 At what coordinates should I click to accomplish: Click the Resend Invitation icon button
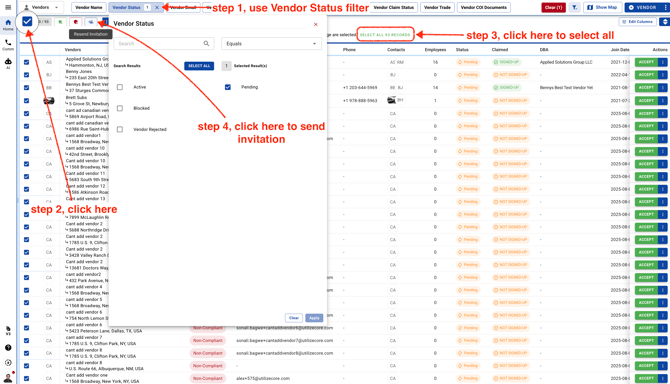[91, 22]
